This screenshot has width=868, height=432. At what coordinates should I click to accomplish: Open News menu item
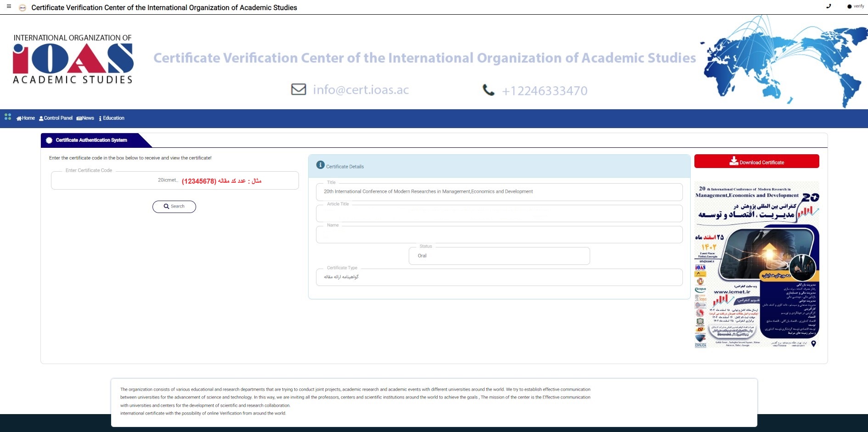[x=85, y=118]
